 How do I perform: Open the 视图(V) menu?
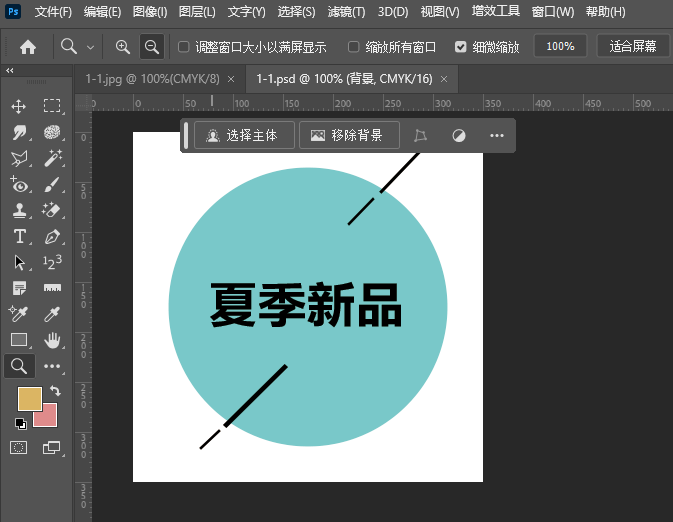(x=440, y=12)
